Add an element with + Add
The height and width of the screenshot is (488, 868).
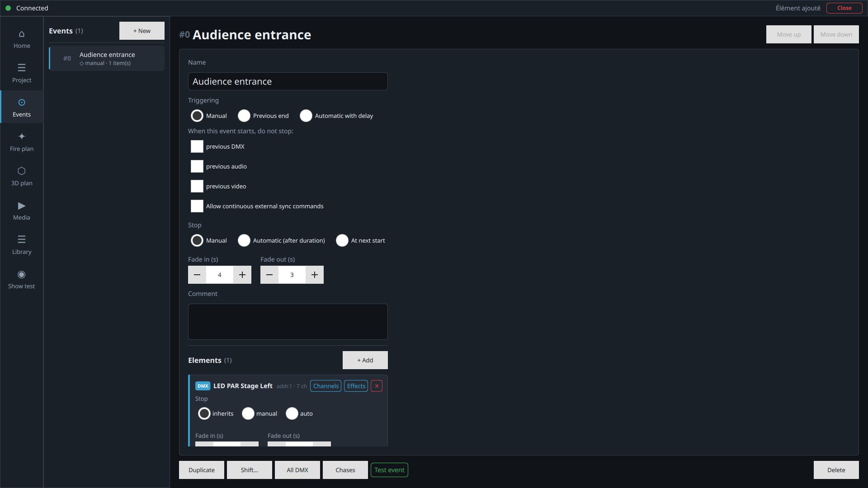pos(365,360)
